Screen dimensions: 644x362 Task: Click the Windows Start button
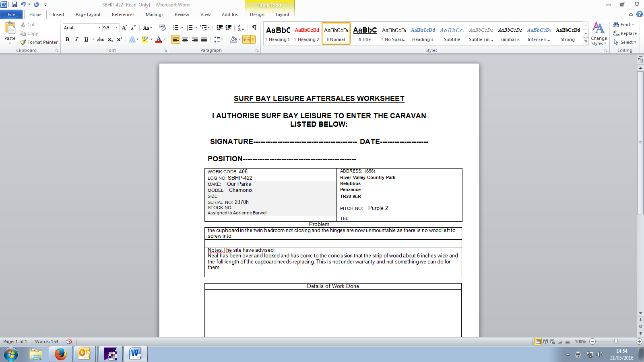pyautogui.click(x=11, y=354)
